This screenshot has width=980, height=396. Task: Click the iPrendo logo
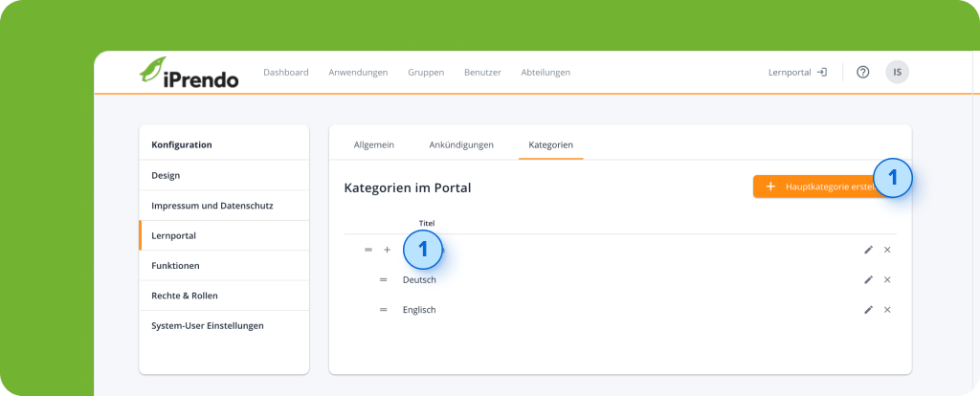[189, 73]
